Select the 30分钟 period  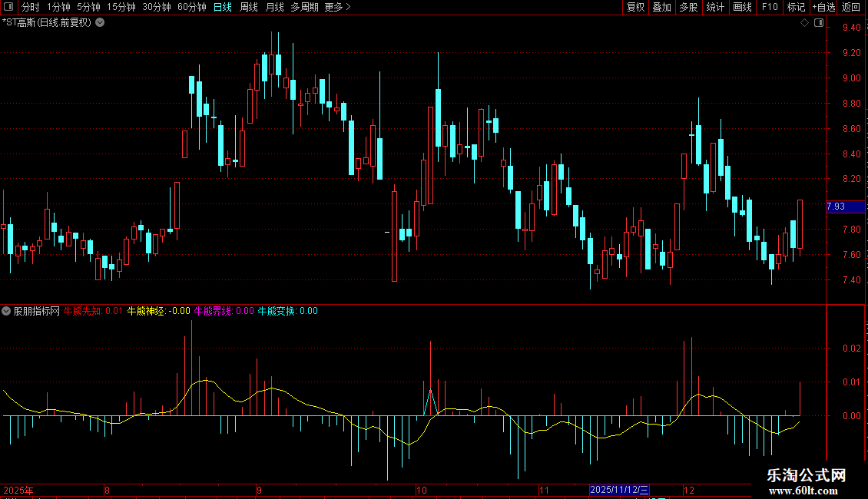pyautogui.click(x=157, y=7)
